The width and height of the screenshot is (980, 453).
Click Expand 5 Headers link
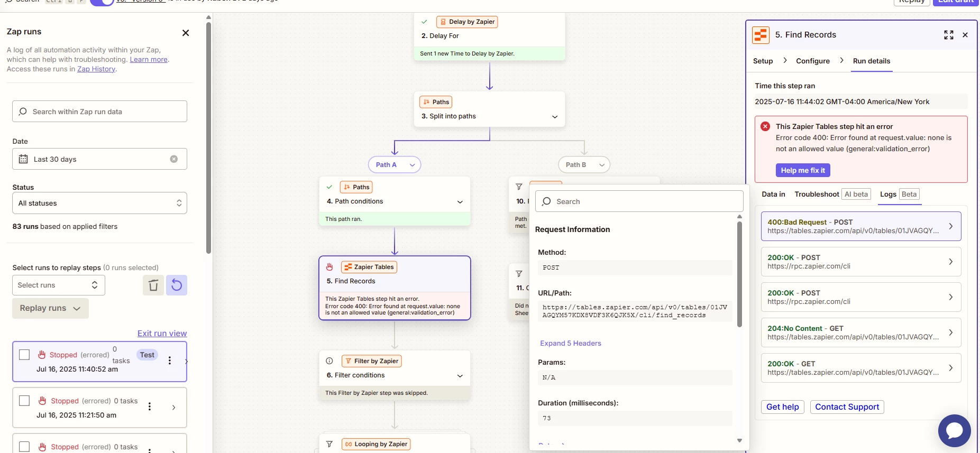tap(571, 344)
